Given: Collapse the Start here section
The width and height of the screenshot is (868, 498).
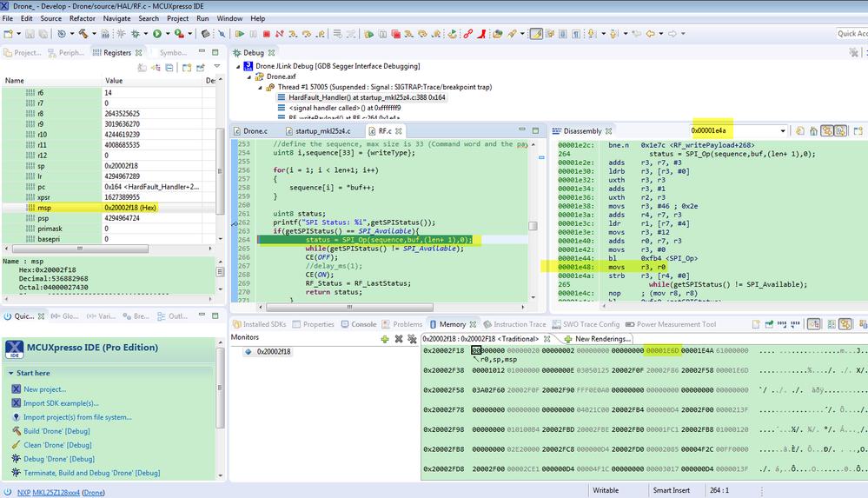Looking at the screenshot, I should pos(10,373).
